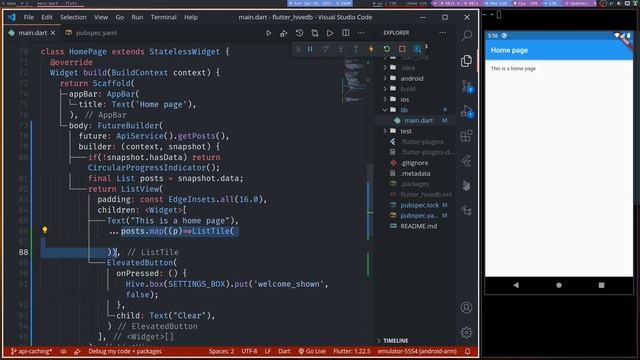Split the editor right

pyautogui.click(x=345, y=33)
